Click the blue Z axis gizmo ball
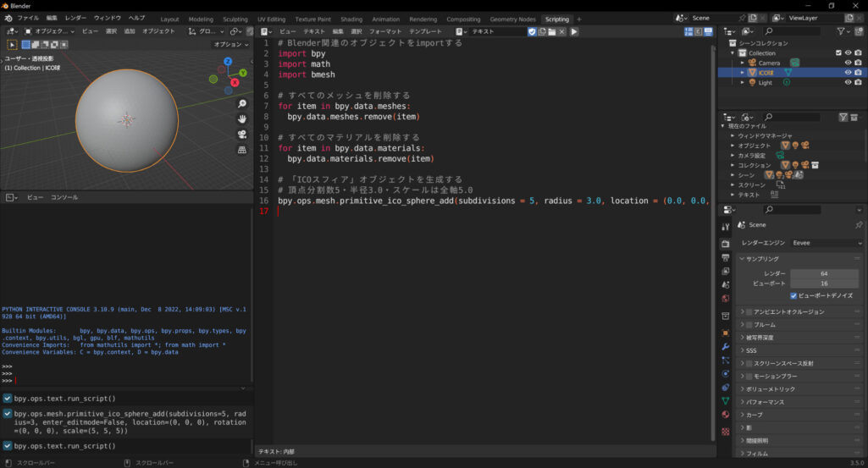Screen dimensions: 868x468 click(228, 62)
